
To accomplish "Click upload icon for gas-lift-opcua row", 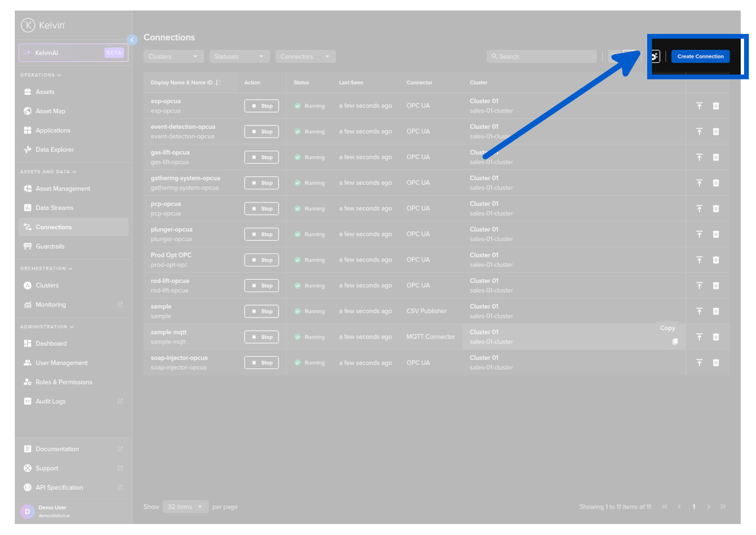I will tap(699, 157).
